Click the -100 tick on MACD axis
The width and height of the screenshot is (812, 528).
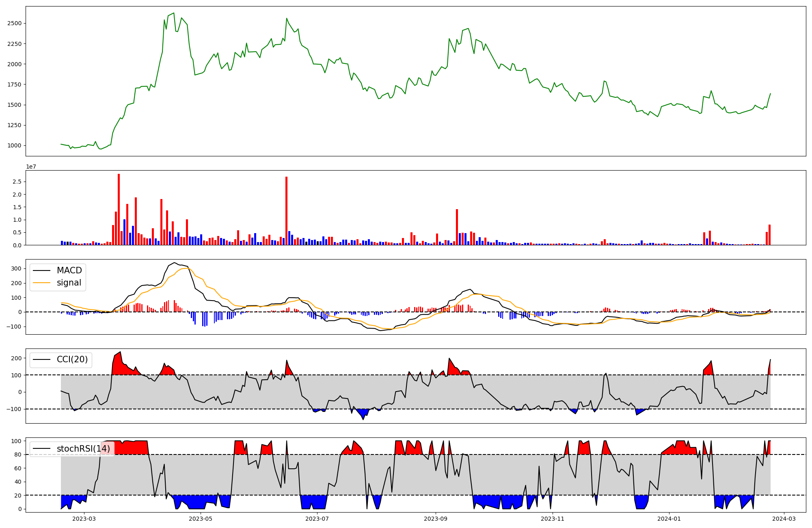point(15,327)
